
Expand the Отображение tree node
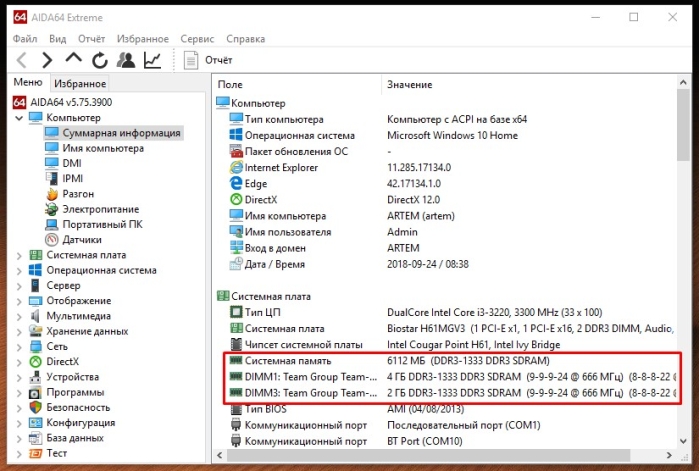[x=19, y=301]
